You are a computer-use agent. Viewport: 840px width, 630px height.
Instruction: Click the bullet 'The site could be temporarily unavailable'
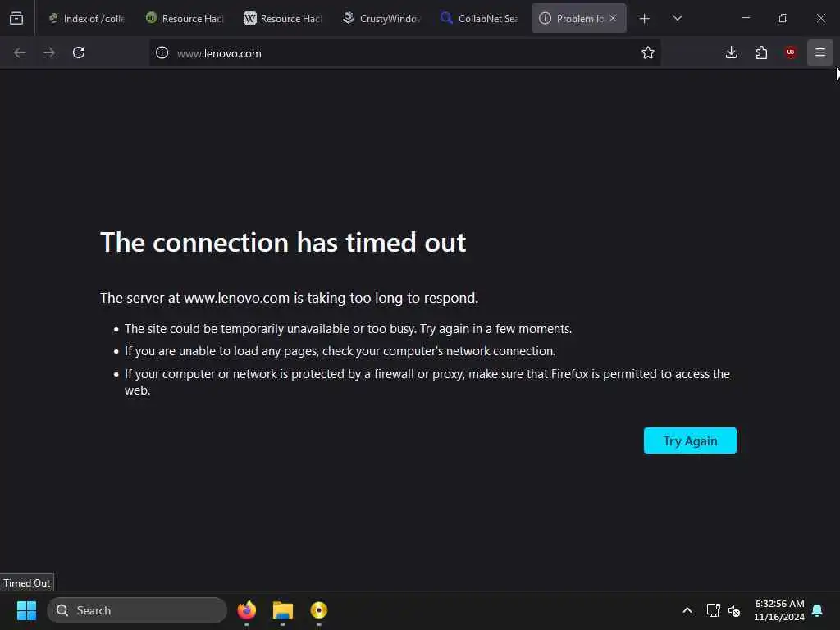click(348, 329)
